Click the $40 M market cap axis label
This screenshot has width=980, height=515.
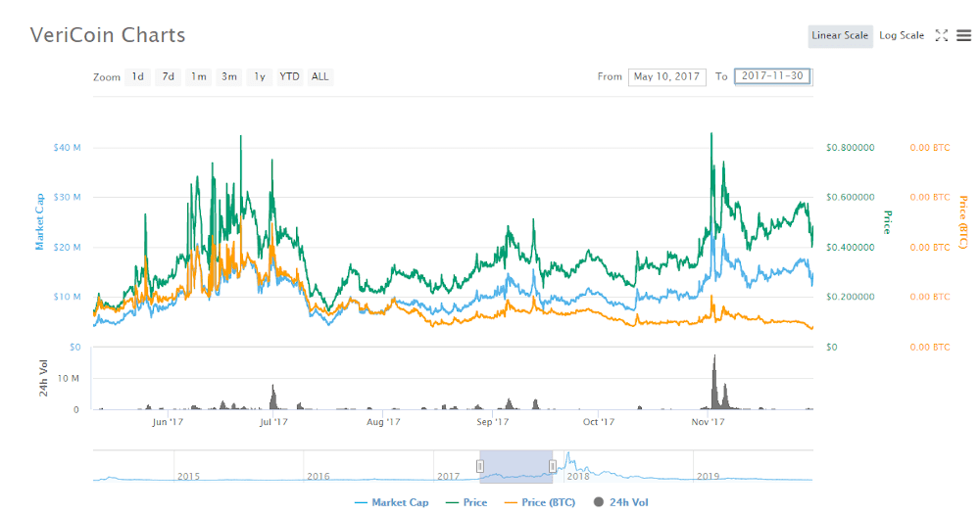tap(67, 148)
